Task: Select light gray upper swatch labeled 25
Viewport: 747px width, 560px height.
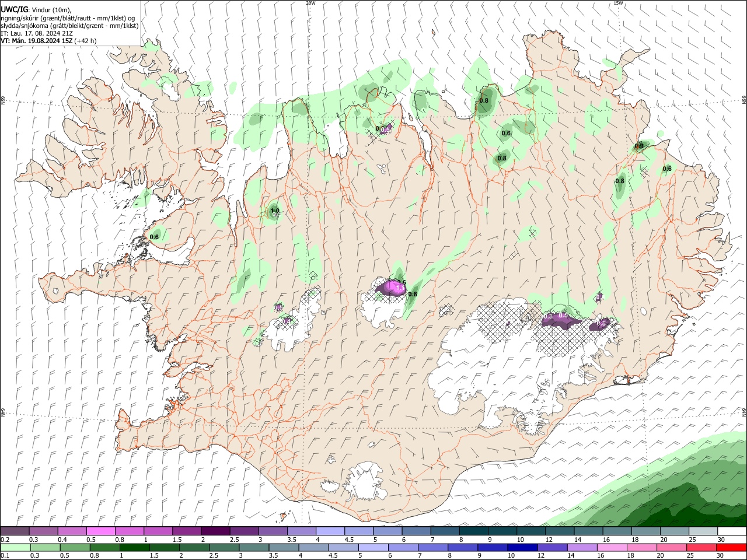Action: click(702, 531)
